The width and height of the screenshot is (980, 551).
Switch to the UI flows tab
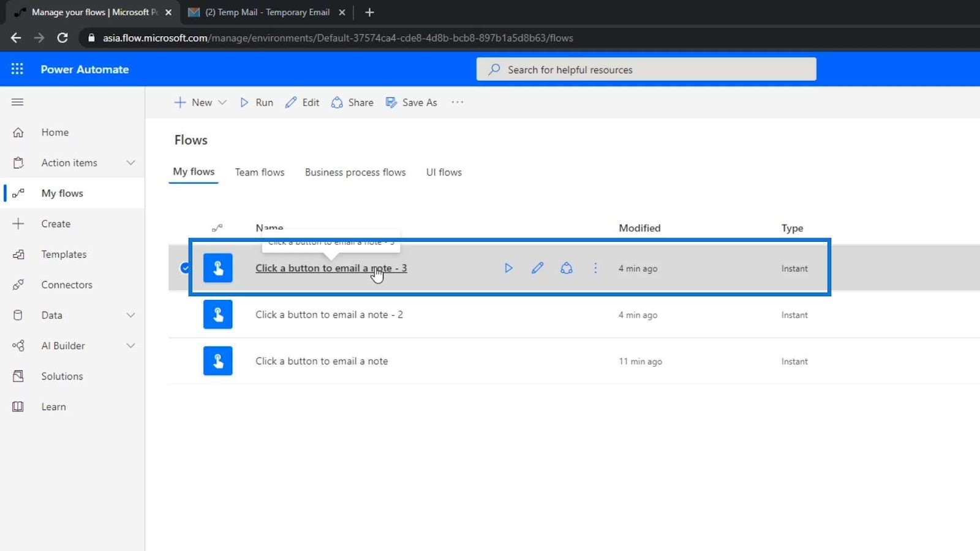(444, 173)
